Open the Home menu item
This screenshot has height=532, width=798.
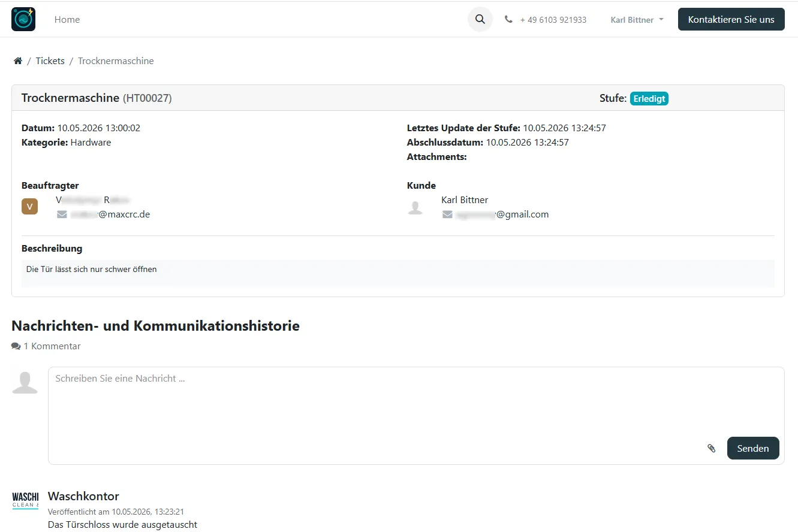click(x=67, y=19)
